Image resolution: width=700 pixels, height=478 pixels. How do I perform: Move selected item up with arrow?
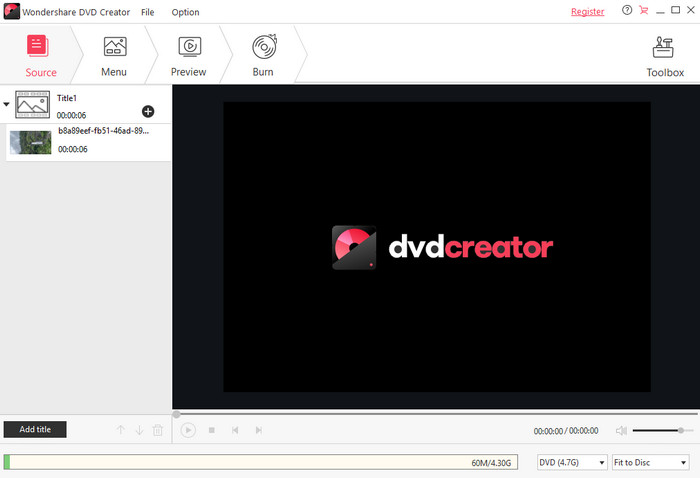click(121, 430)
